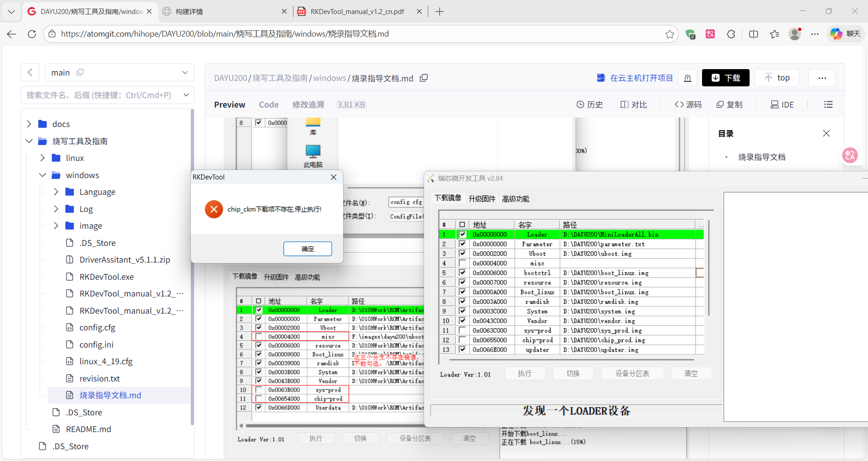Expand the docs folder

29,124
